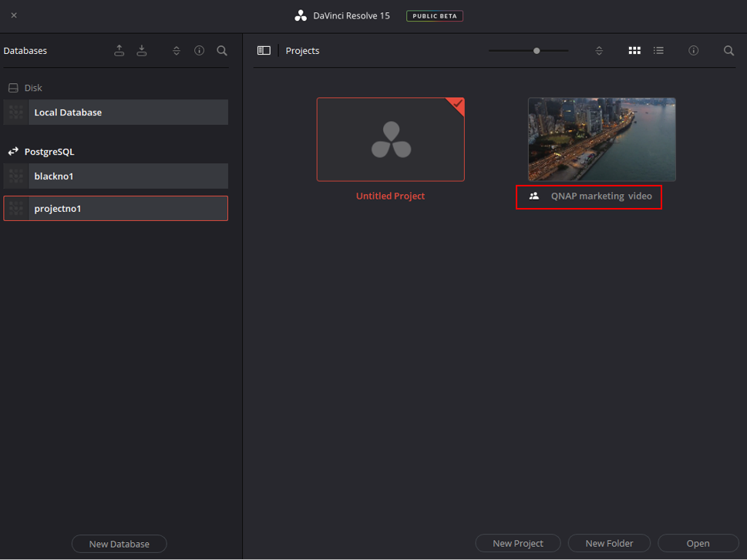Search projects with the magnifier icon
Screen dimensions: 747x560
(x=729, y=51)
